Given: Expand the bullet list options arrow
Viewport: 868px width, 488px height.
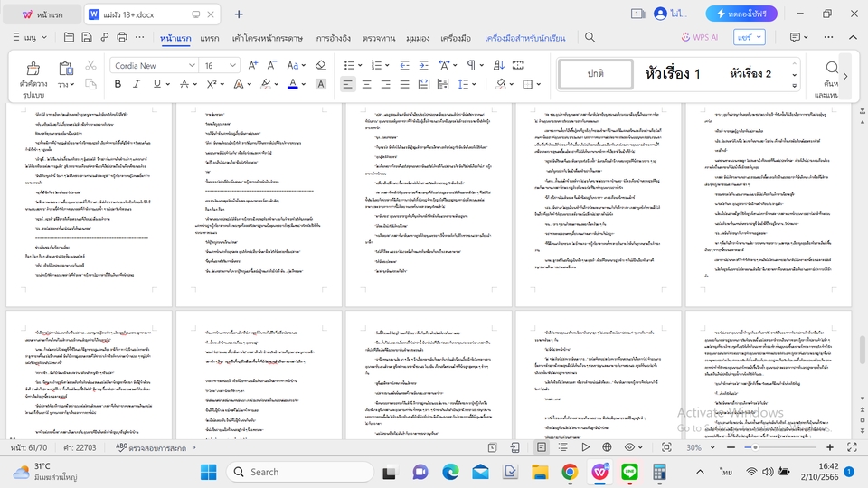Looking at the screenshot, I should (x=360, y=66).
